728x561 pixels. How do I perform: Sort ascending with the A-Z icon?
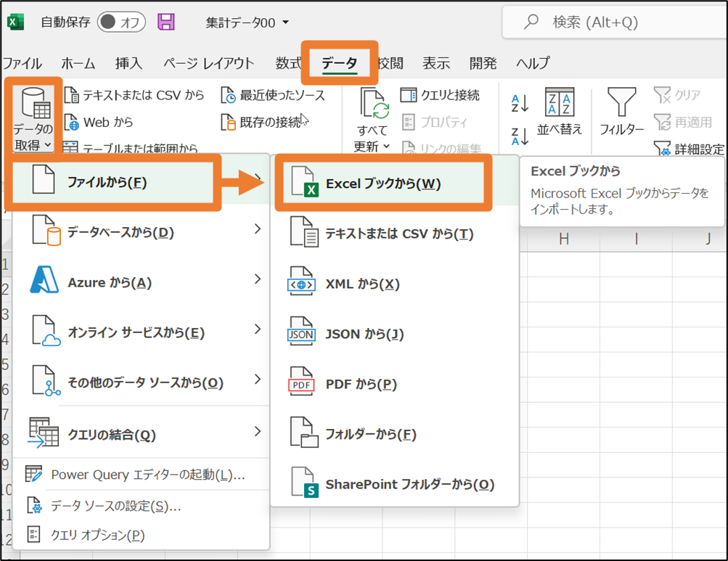(x=520, y=104)
